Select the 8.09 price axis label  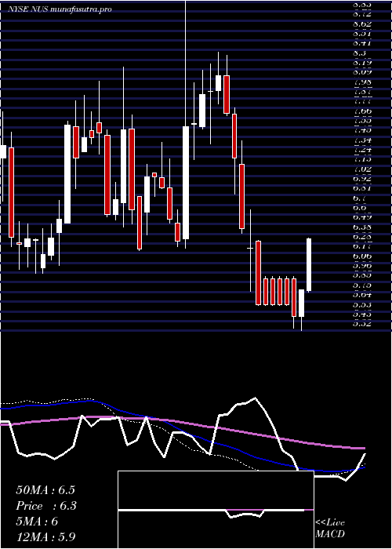pos(362,73)
